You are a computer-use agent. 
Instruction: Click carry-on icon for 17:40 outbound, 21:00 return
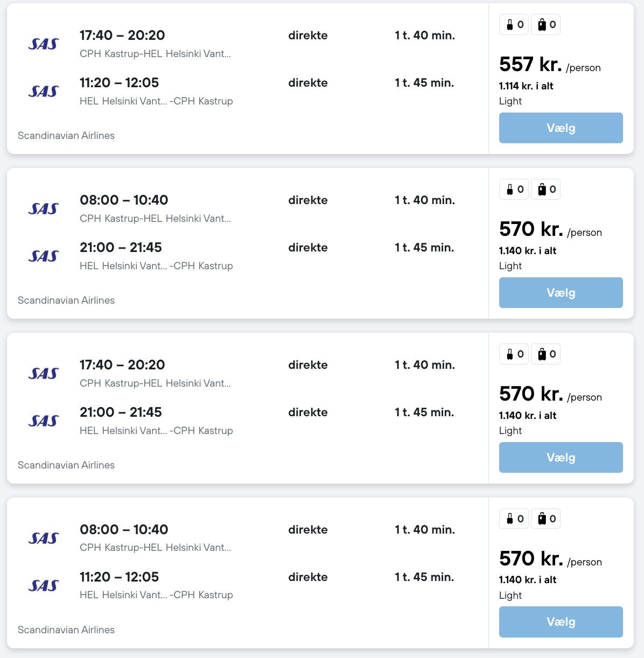pos(514,354)
